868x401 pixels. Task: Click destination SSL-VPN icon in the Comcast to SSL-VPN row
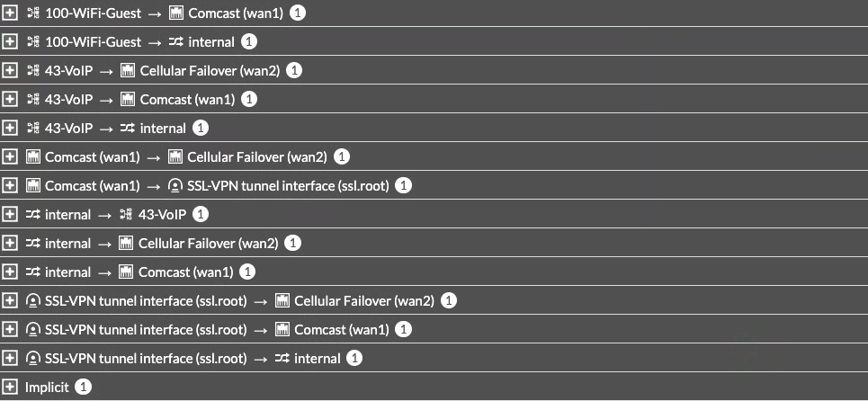(x=175, y=186)
